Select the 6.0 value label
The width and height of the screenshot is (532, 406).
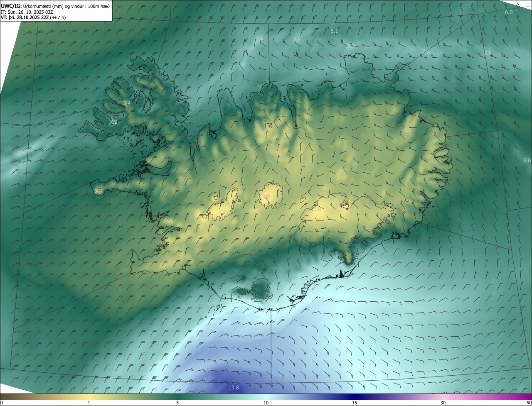coord(509,12)
